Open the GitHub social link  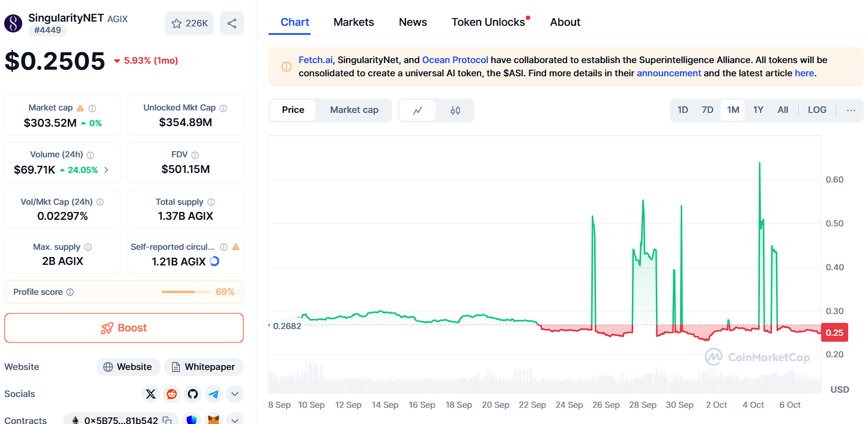[x=193, y=394]
